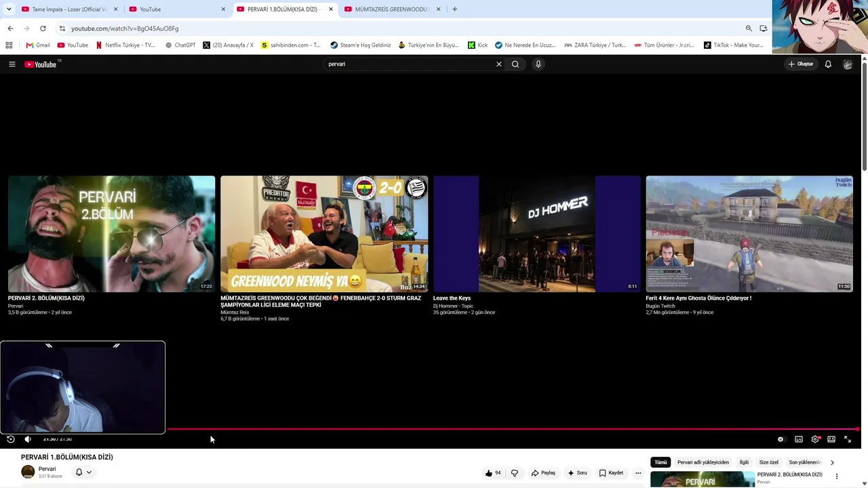
Task: Switch to the MÜMTAZREİS GREENWOODU tab
Action: (x=392, y=9)
